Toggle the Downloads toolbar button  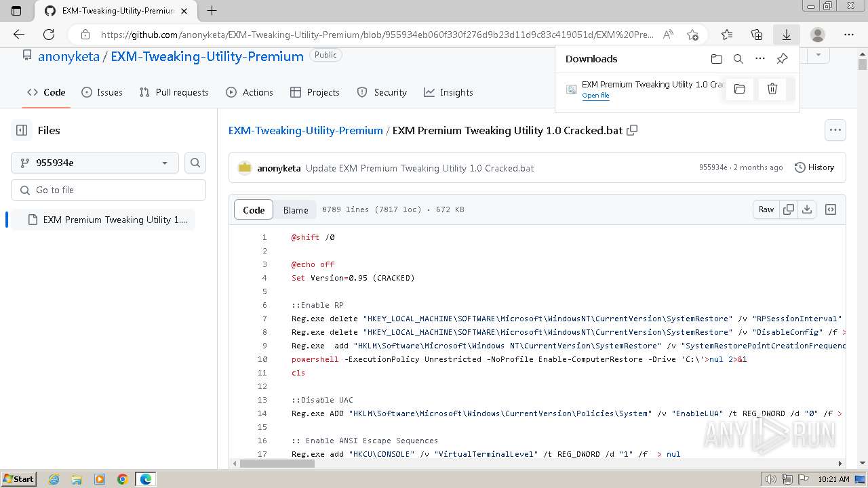pyautogui.click(x=787, y=35)
